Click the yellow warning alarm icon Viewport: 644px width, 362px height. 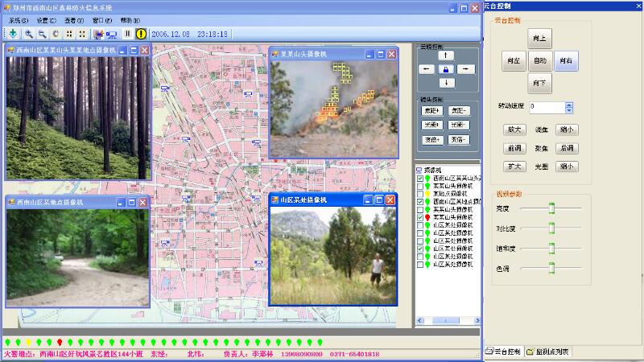click(x=141, y=34)
